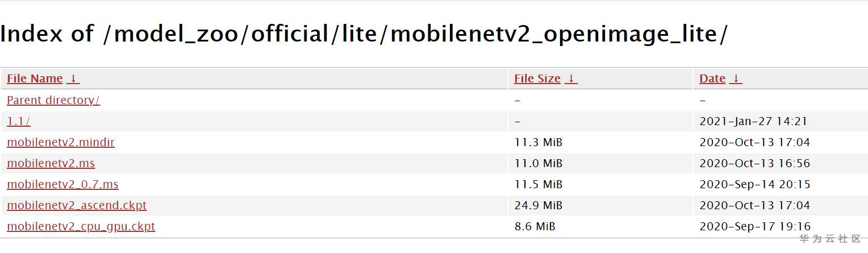The image size is (868, 253).
Task: Sort listing by the File Size header
Action: [537, 79]
